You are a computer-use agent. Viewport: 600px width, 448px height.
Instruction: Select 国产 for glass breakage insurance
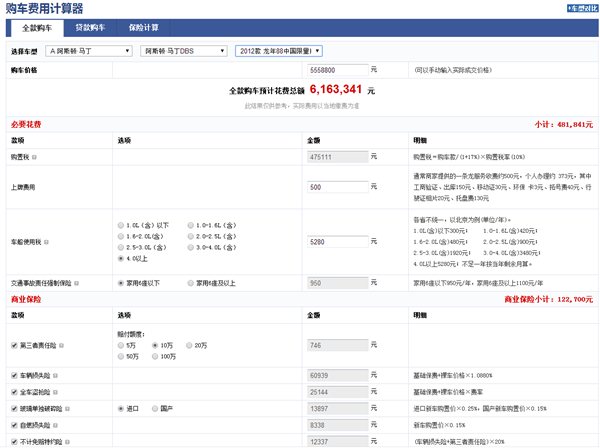pos(155,409)
